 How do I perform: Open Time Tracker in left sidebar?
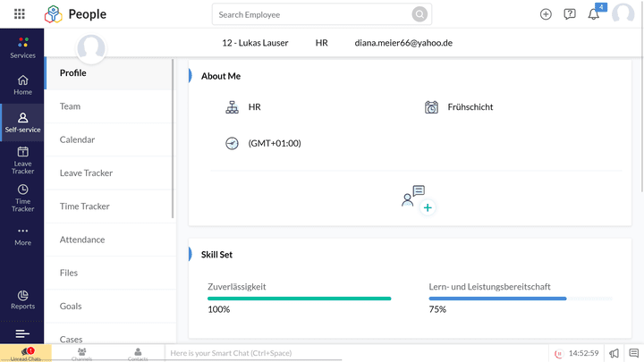tap(22, 197)
